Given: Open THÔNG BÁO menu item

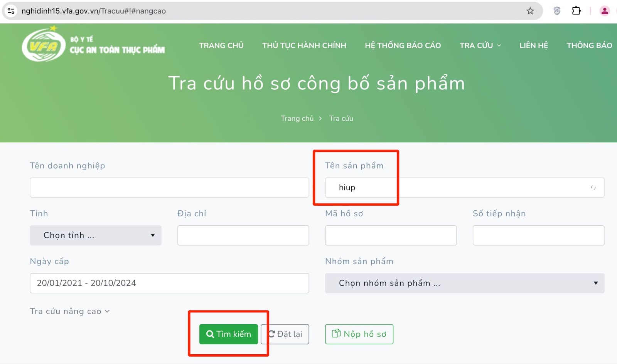Looking at the screenshot, I should point(589,45).
